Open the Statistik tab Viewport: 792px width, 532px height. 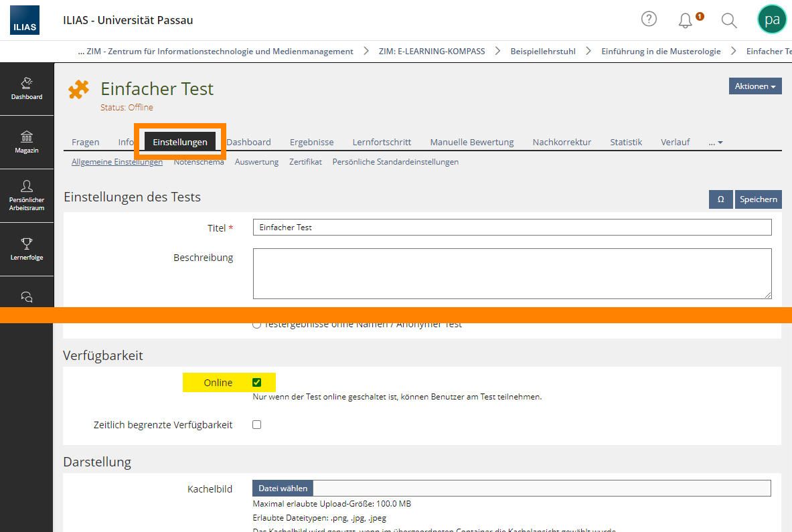tap(626, 143)
